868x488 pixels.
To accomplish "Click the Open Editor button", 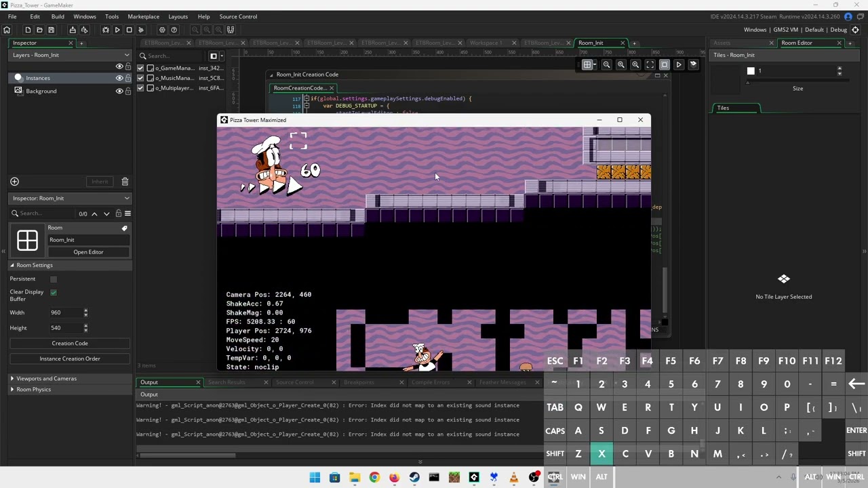I will 88,252.
